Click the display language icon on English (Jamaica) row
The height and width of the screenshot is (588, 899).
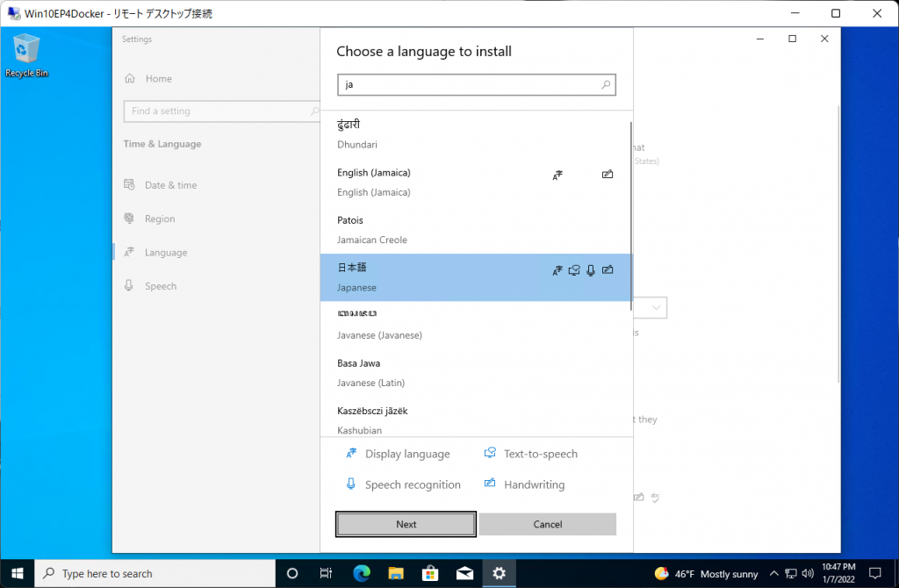(x=557, y=175)
